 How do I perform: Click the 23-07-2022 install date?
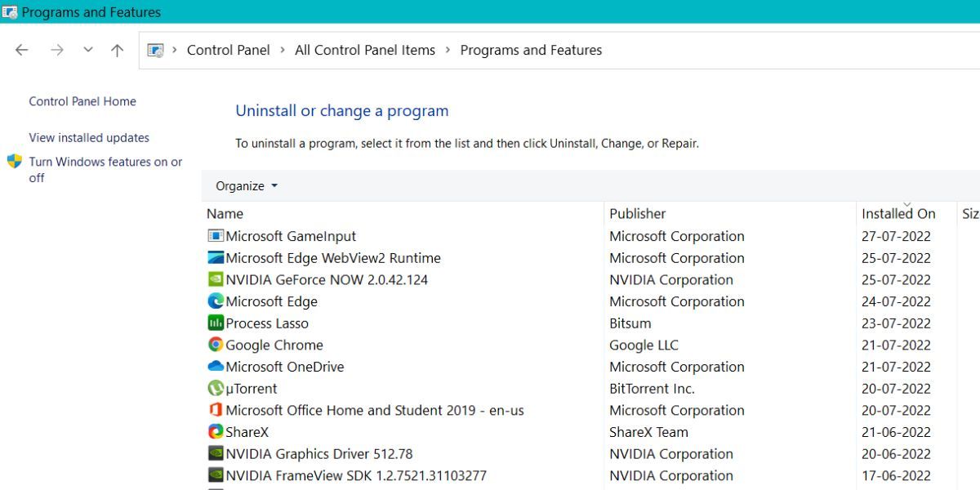(x=896, y=323)
